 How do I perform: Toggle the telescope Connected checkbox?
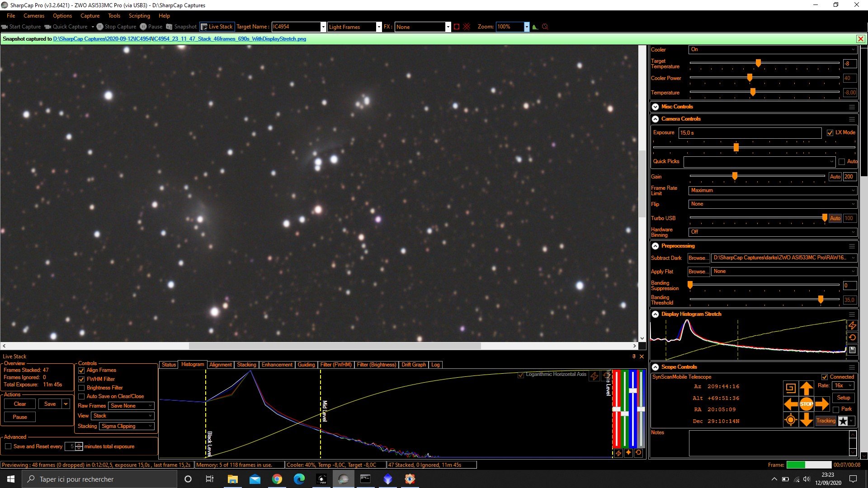[825, 377]
